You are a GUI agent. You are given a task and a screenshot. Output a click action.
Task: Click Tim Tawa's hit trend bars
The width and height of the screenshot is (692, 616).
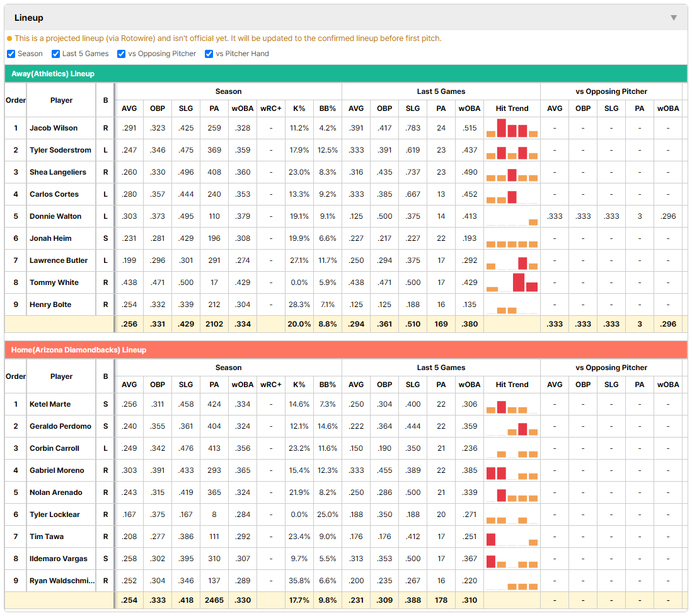512,537
